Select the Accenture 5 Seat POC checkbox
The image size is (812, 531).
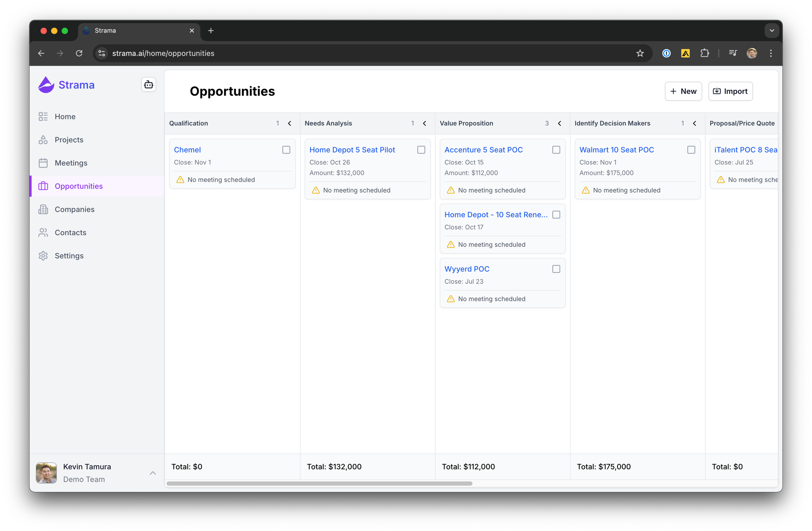click(x=556, y=150)
